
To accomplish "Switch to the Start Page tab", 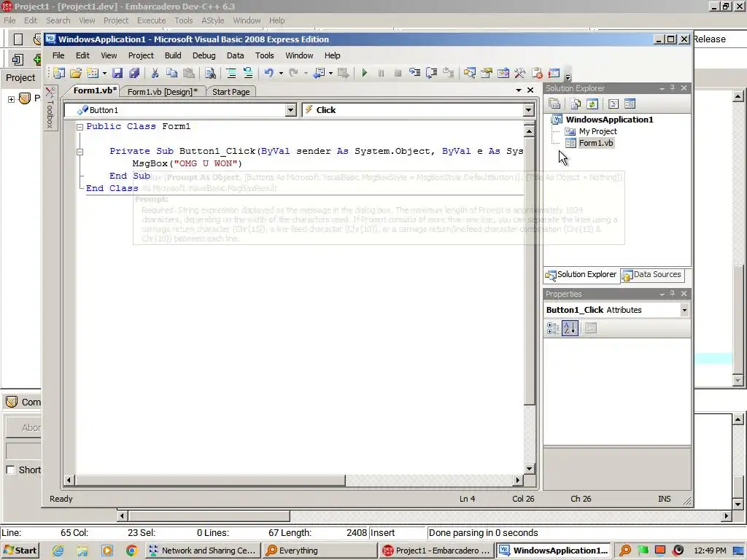I will [x=231, y=91].
